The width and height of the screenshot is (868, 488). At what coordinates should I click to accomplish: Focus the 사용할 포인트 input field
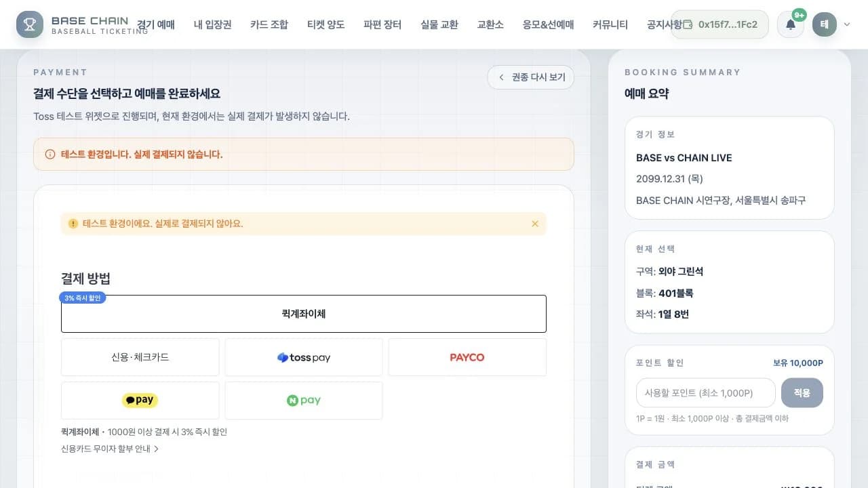coord(706,393)
